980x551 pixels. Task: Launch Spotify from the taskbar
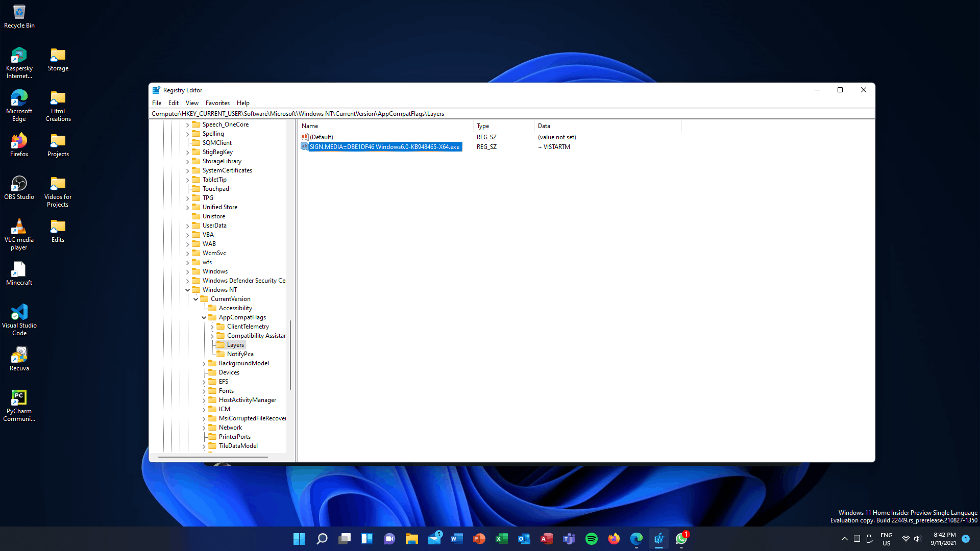(x=592, y=539)
